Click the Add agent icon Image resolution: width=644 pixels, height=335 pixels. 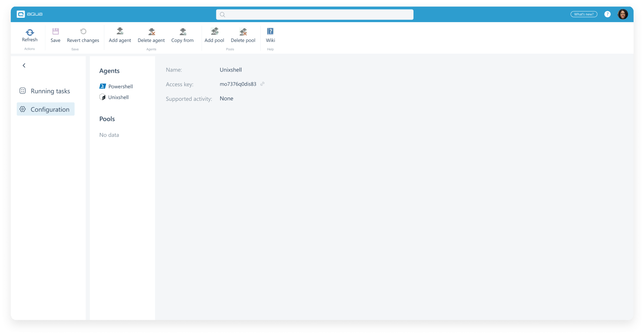[120, 32]
